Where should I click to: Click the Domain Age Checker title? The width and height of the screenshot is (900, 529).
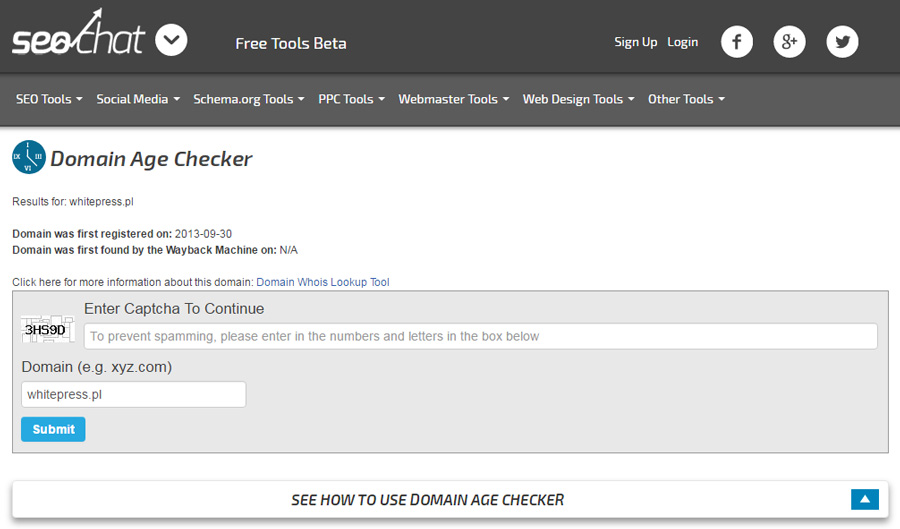click(151, 159)
